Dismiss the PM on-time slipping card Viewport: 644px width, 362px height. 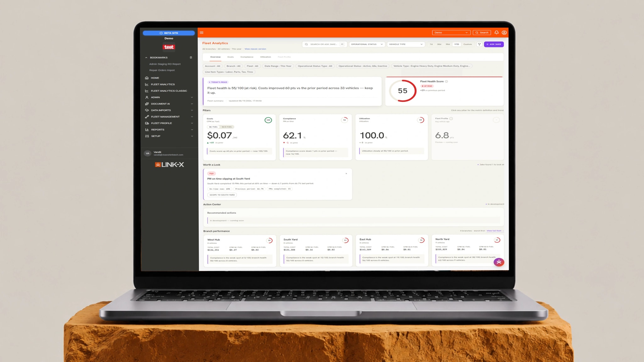point(346,173)
